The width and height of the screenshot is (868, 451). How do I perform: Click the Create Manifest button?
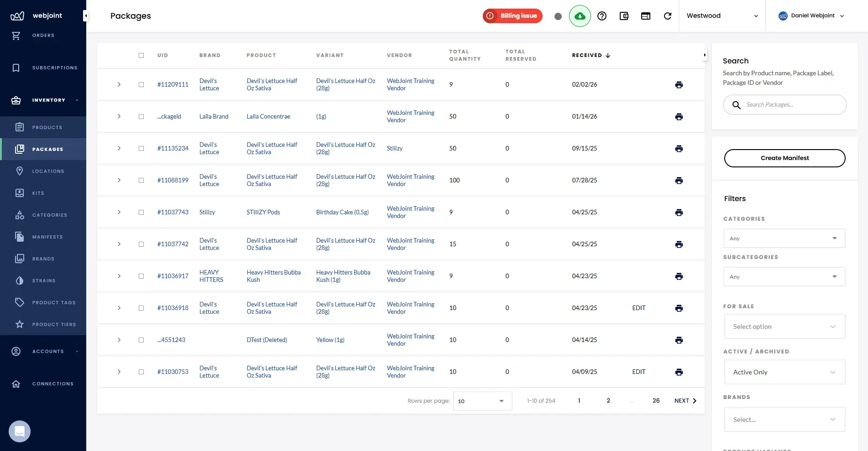pyautogui.click(x=784, y=158)
